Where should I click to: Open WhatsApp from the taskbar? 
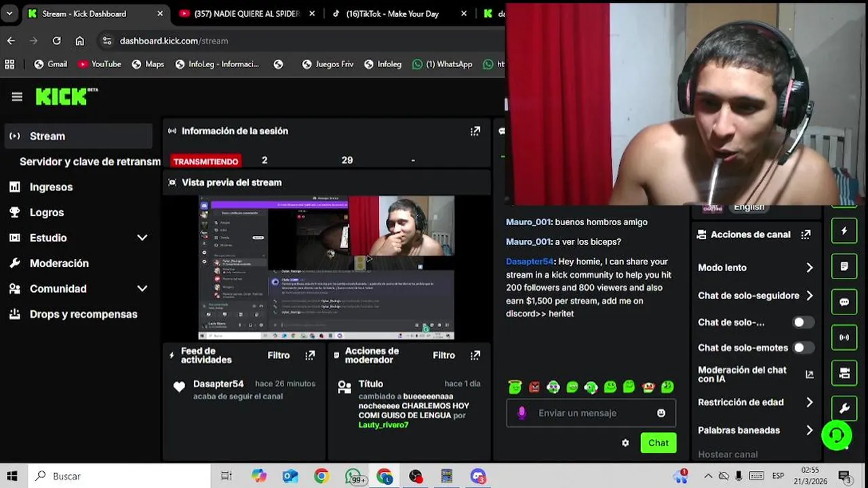[x=353, y=476]
